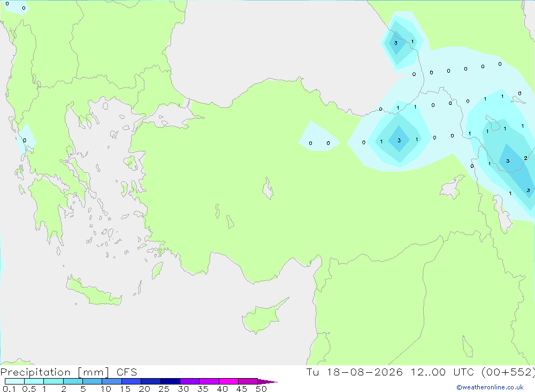The height and width of the screenshot is (392, 535).
Task: Click the 0.5–1 mm legend color swatch
Action: pos(34,381)
